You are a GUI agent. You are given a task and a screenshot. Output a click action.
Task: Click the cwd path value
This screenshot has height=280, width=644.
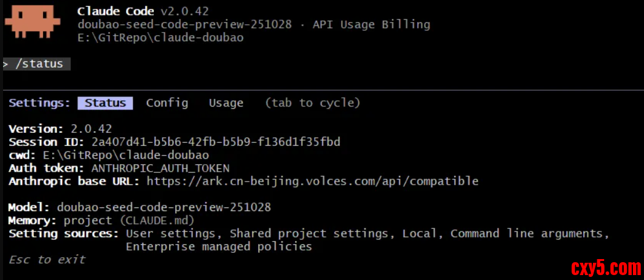pyautogui.click(x=126, y=154)
